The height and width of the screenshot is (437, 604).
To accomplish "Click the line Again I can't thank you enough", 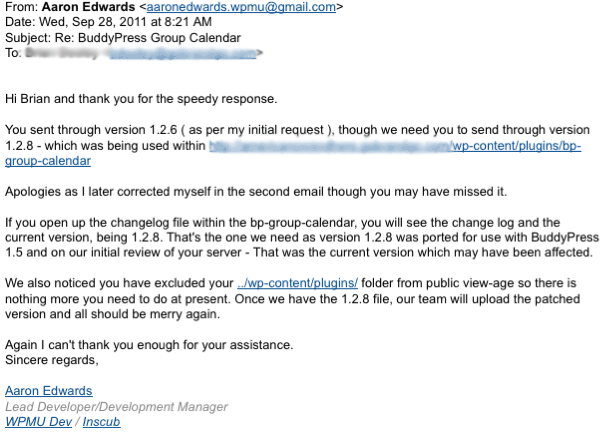I will 150,345.
